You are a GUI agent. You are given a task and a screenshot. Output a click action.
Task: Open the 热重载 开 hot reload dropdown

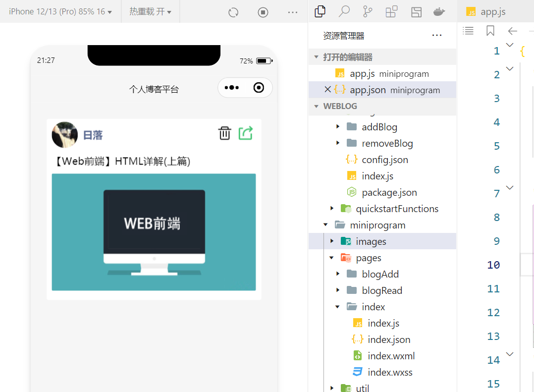pos(150,11)
